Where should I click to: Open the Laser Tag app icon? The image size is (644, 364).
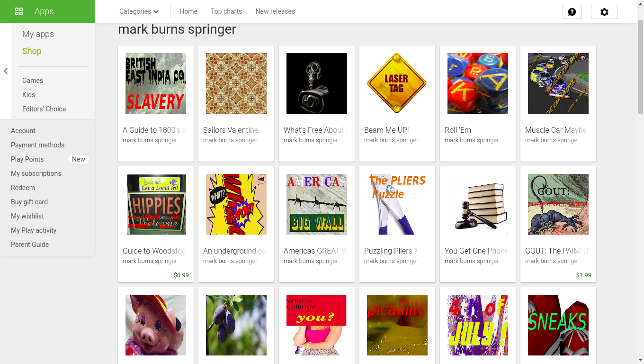397,83
